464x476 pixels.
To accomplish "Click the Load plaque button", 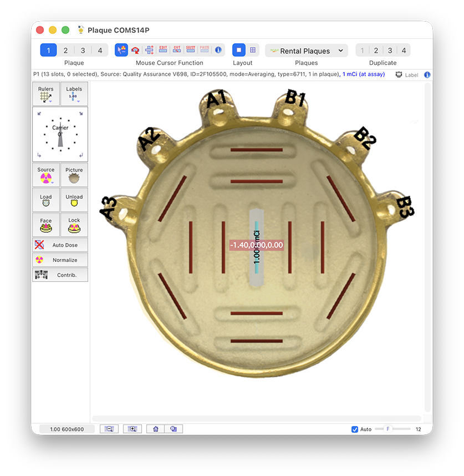I will 46,200.
